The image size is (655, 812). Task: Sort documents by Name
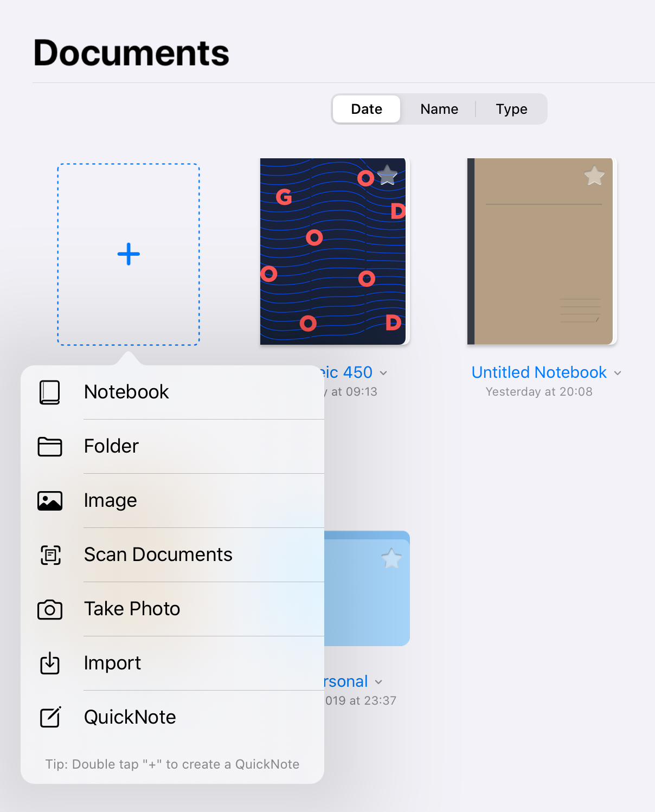pos(439,109)
